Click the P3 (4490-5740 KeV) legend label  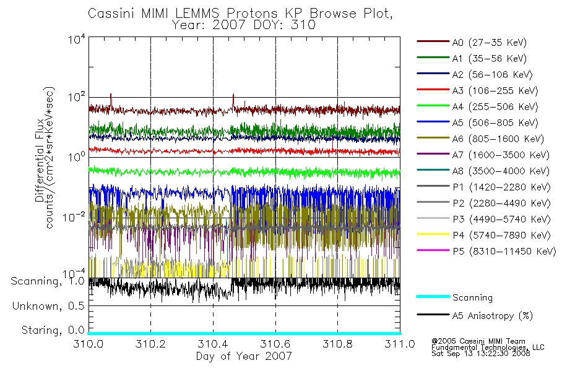[501, 220]
